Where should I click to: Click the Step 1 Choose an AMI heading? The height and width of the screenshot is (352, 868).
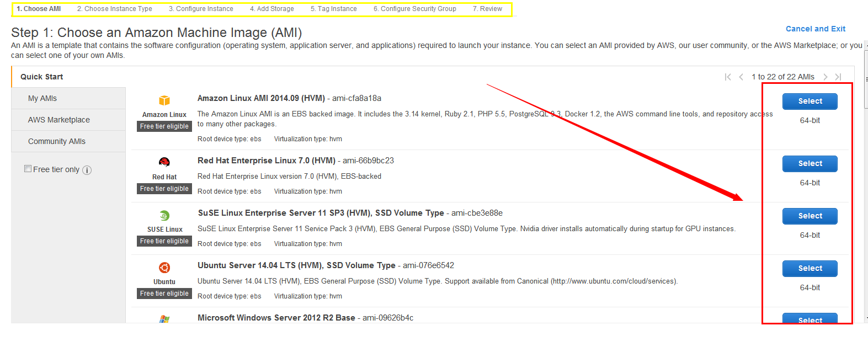coord(157,33)
